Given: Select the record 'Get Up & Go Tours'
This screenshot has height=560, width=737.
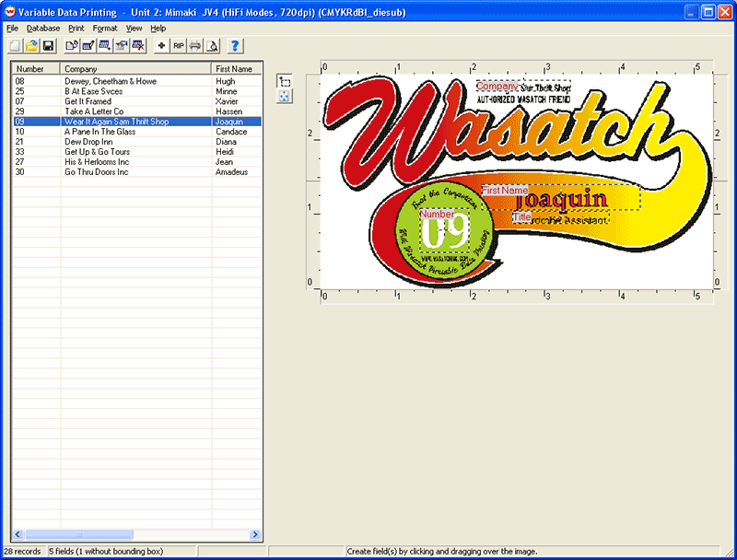Looking at the screenshot, I should [137, 152].
